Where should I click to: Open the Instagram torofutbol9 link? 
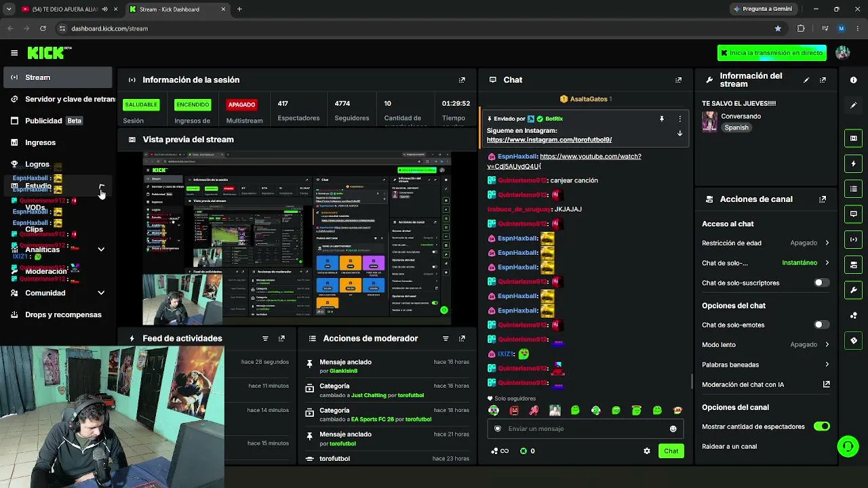point(549,140)
